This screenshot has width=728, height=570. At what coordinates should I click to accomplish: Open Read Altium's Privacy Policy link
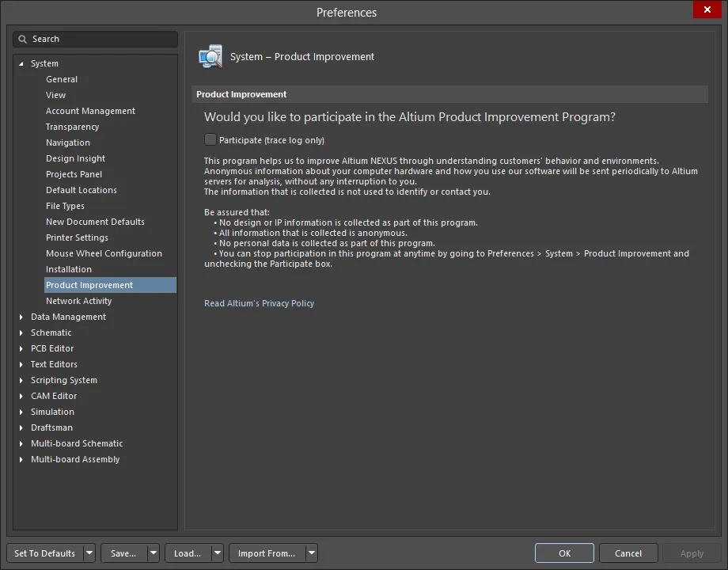coord(259,303)
